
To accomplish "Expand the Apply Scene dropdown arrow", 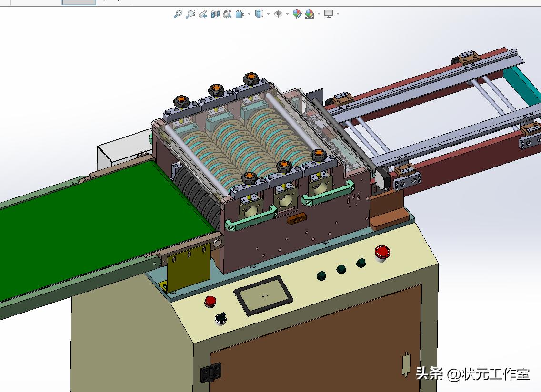I will click(318, 14).
